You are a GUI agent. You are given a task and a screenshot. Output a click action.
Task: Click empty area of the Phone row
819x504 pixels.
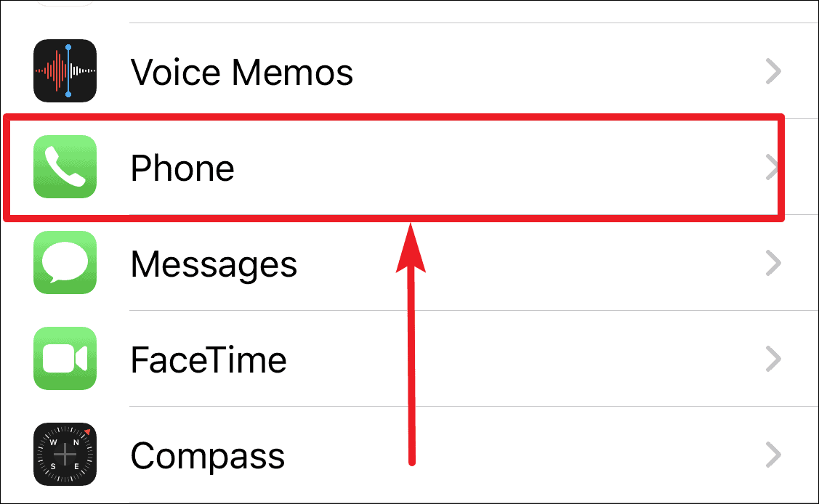click(x=496, y=167)
